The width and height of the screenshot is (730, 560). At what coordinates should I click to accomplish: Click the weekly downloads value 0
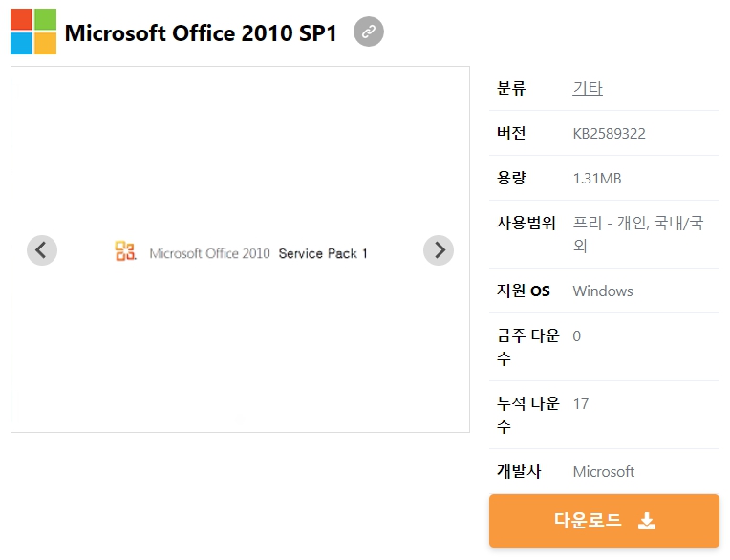click(x=576, y=336)
